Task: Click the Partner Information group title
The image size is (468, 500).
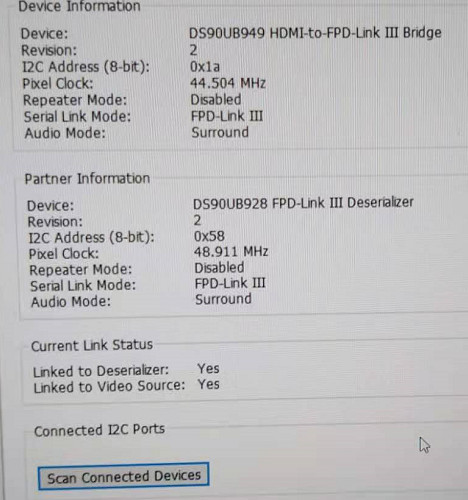Action: (x=87, y=179)
